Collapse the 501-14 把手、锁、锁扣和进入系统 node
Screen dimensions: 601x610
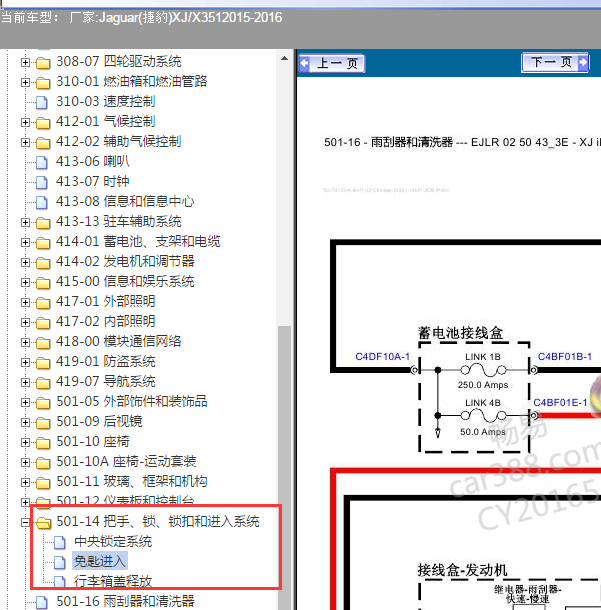coord(25,522)
